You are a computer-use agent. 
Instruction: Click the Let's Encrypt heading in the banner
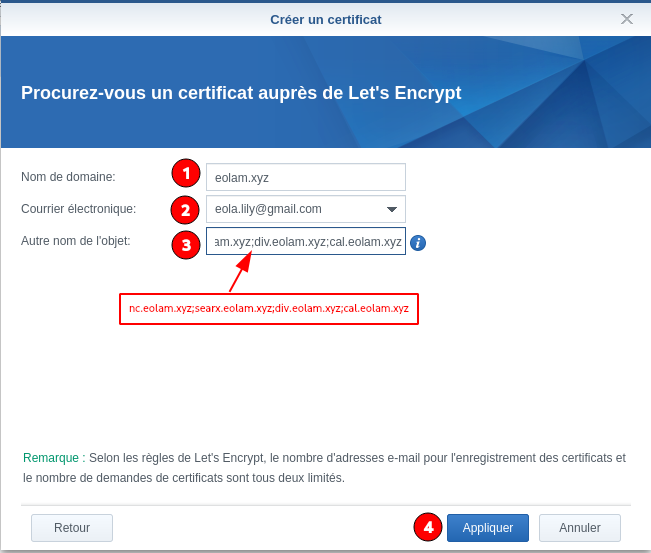[x=241, y=93]
